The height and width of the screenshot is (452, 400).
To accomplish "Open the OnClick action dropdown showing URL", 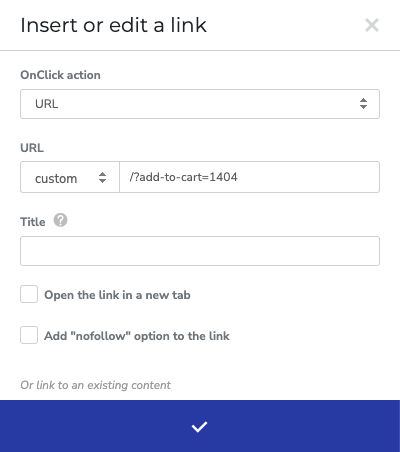I will click(200, 104).
